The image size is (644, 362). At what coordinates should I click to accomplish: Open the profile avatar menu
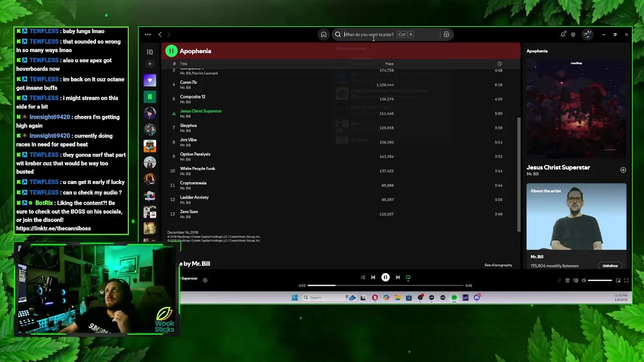point(587,35)
